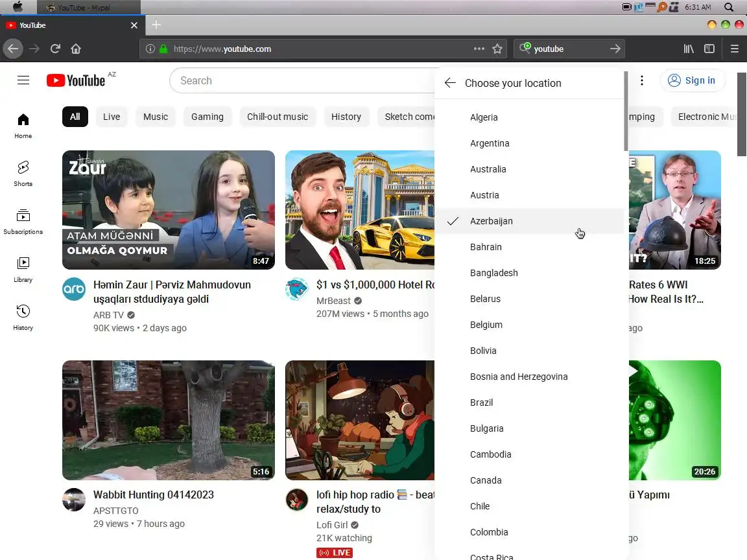Viewport: 747px width, 560px height.
Task: Open the Həmin Zaur video thumbnail
Action: pyautogui.click(x=169, y=210)
